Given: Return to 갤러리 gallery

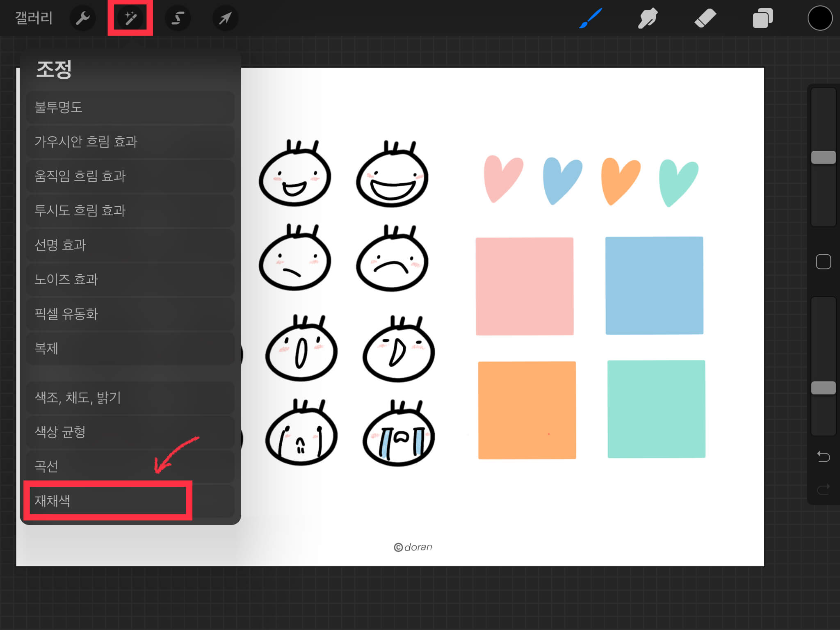Looking at the screenshot, I should pos(34,18).
